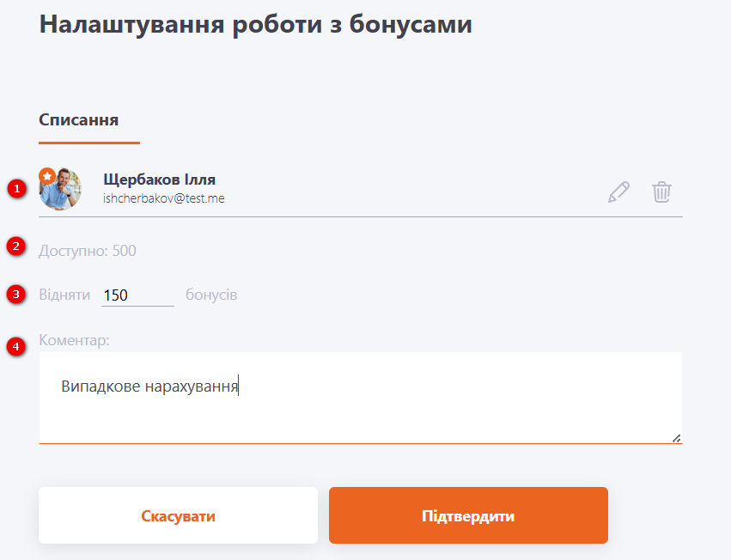Click red marker number 1

(x=16, y=189)
